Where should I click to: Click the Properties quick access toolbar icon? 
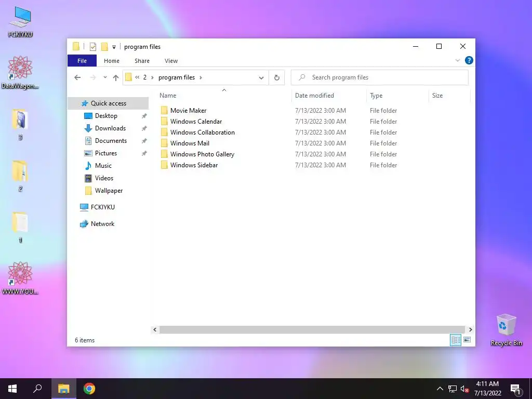coord(92,47)
